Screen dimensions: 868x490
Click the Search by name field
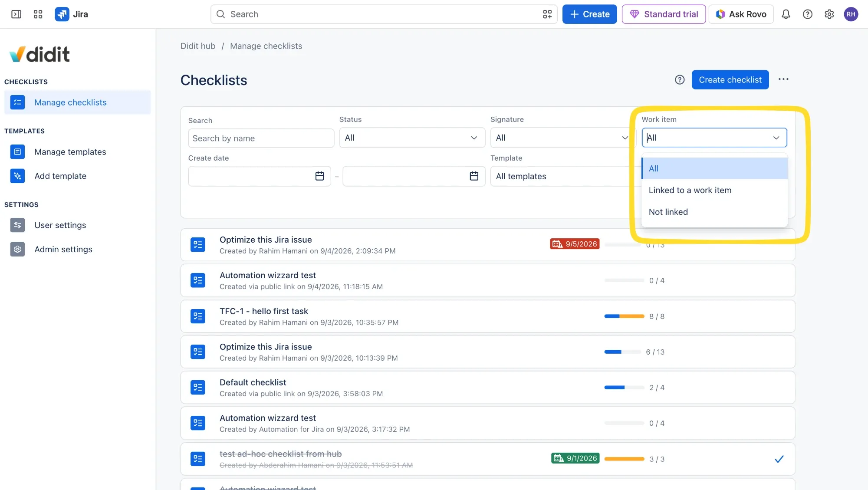(261, 138)
